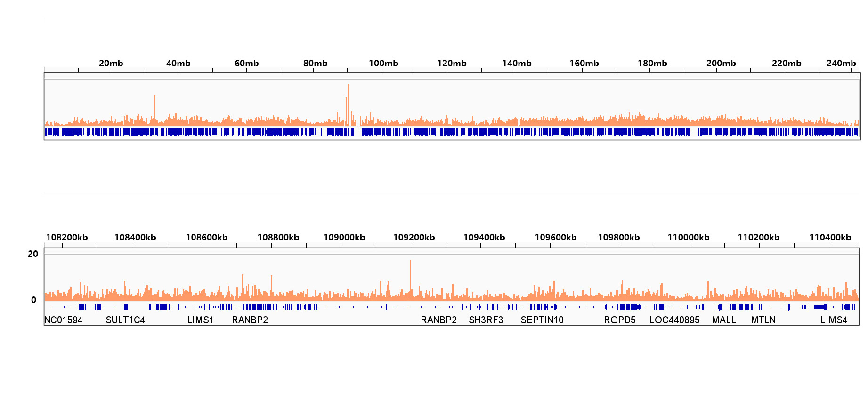This screenshot has height=400, width=868.
Task: Click the SULT1C4 gene label
Action: coord(125,320)
